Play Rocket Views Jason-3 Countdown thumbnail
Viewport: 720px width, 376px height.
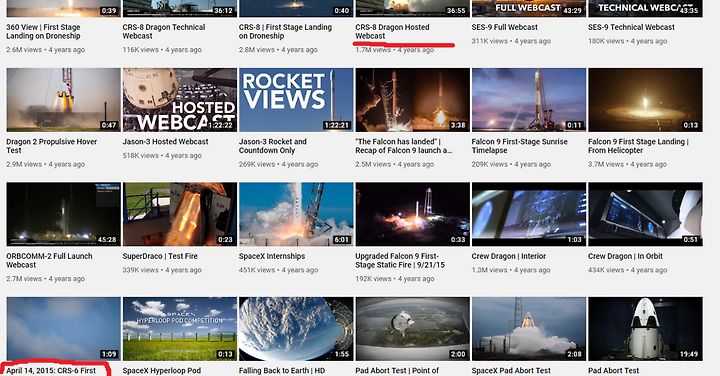coord(296,100)
